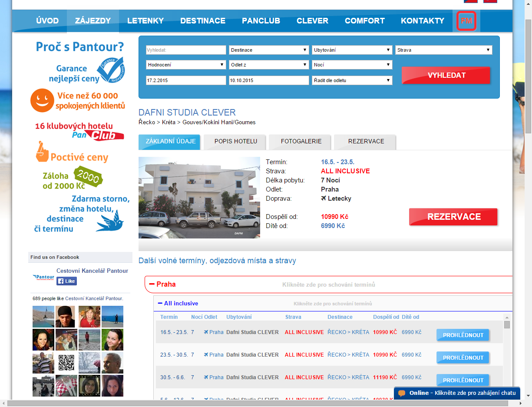The image size is (532, 407).
Task: Open the Ubytování dropdown
Action: tap(352, 50)
